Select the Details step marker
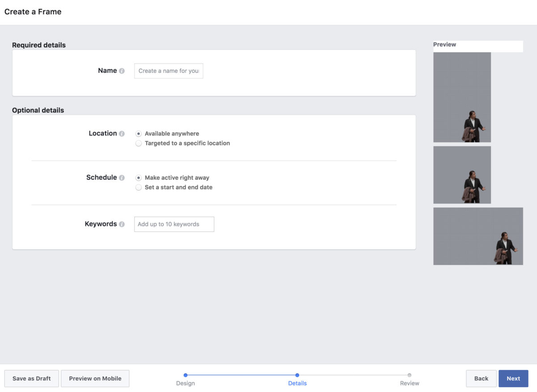537x392 pixels. [x=297, y=375]
